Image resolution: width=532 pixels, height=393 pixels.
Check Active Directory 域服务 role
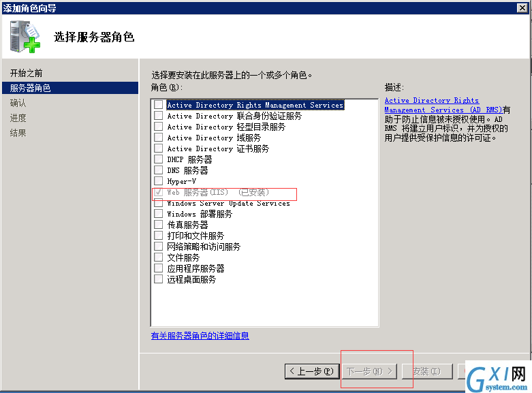pyautogui.click(x=159, y=137)
